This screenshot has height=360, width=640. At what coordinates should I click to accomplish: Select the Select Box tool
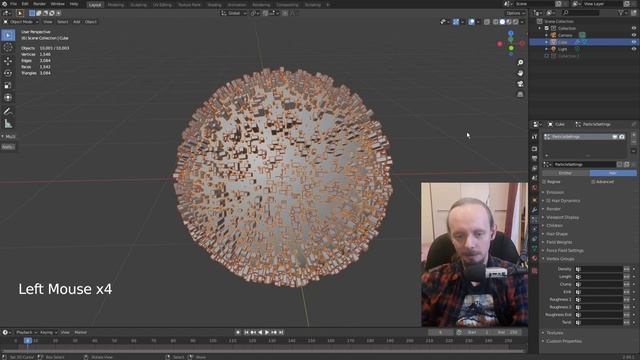tap(8, 36)
